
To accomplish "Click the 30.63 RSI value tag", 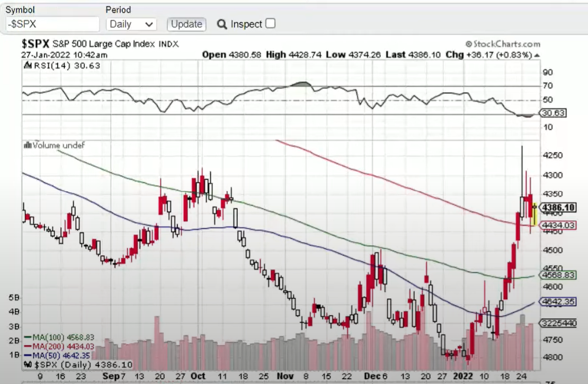I will [x=553, y=113].
